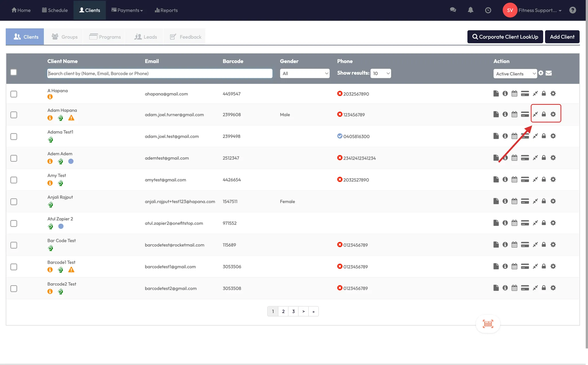Click the envelope email icon in Action header
Image resolution: width=588 pixels, height=365 pixels.
549,73
